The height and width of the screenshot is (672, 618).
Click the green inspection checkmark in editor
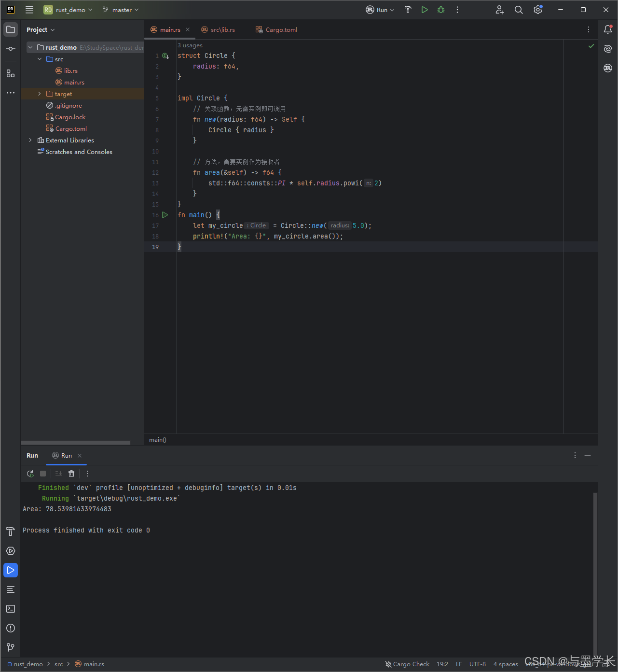pyautogui.click(x=591, y=46)
